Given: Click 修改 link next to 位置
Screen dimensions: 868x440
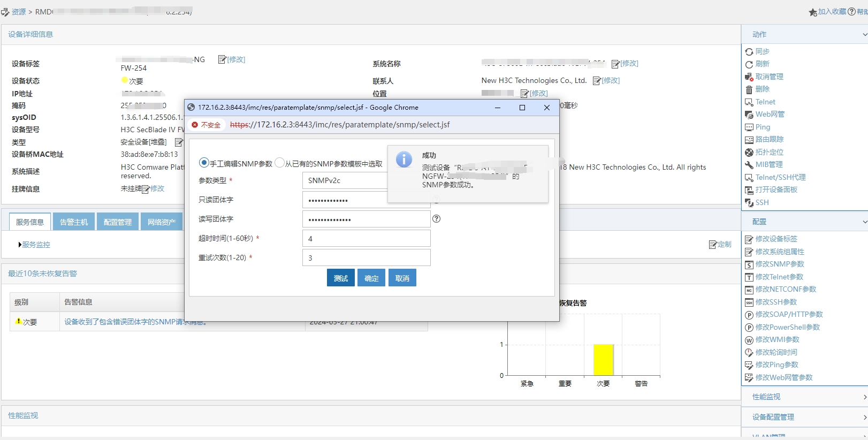Looking at the screenshot, I should [539, 93].
